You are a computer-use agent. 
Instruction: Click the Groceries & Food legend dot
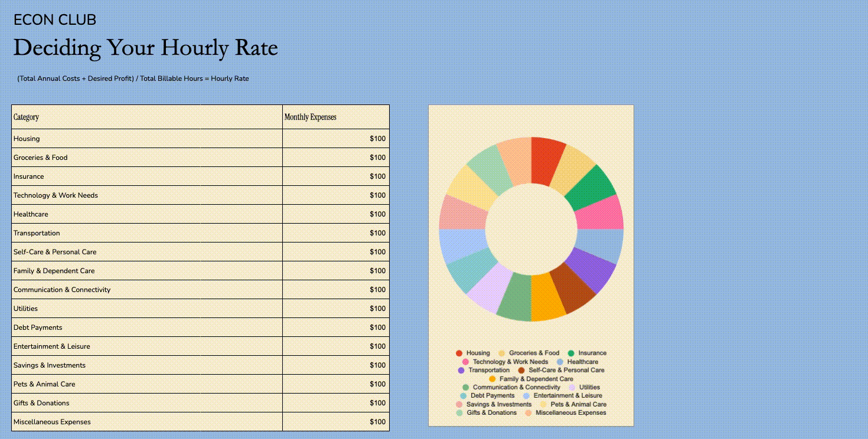click(502, 353)
